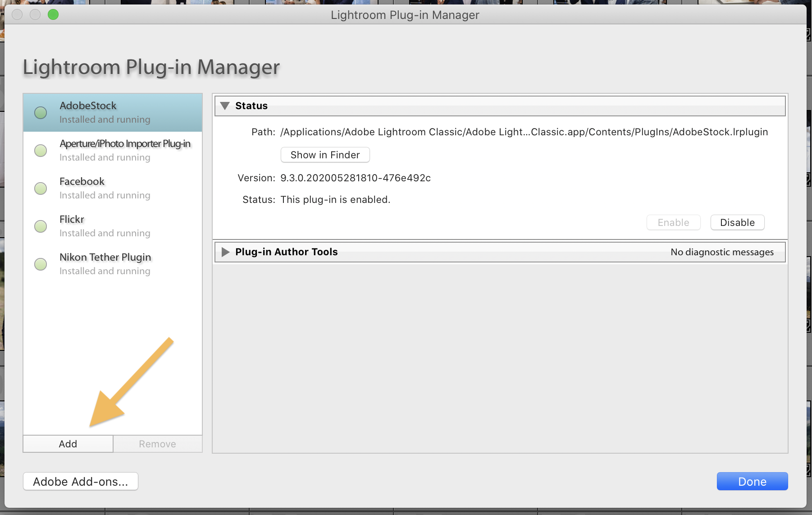This screenshot has height=515, width=812.
Task: Click the Flickr plug-in status indicator
Action: [x=41, y=226]
